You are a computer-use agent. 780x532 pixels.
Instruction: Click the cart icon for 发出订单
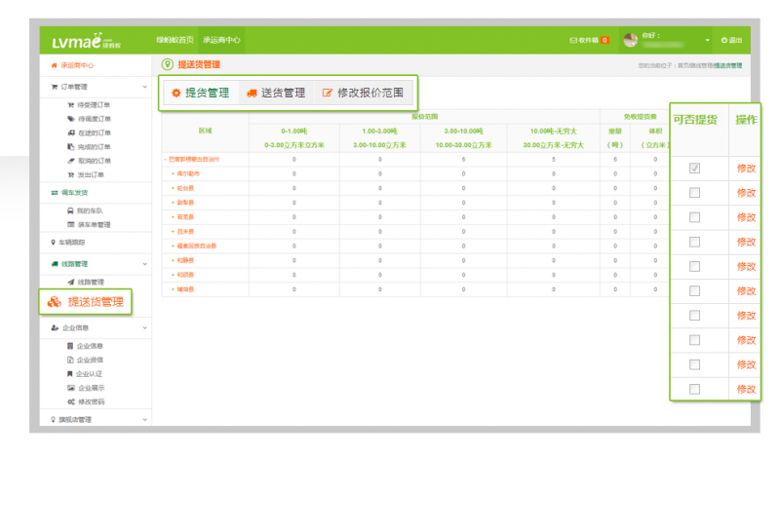click(x=70, y=174)
